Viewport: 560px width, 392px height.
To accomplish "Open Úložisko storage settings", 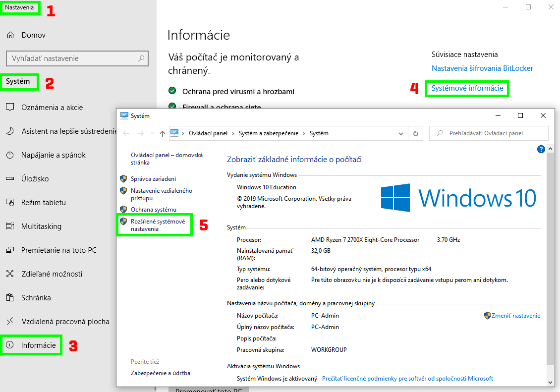I will click(x=35, y=179).
